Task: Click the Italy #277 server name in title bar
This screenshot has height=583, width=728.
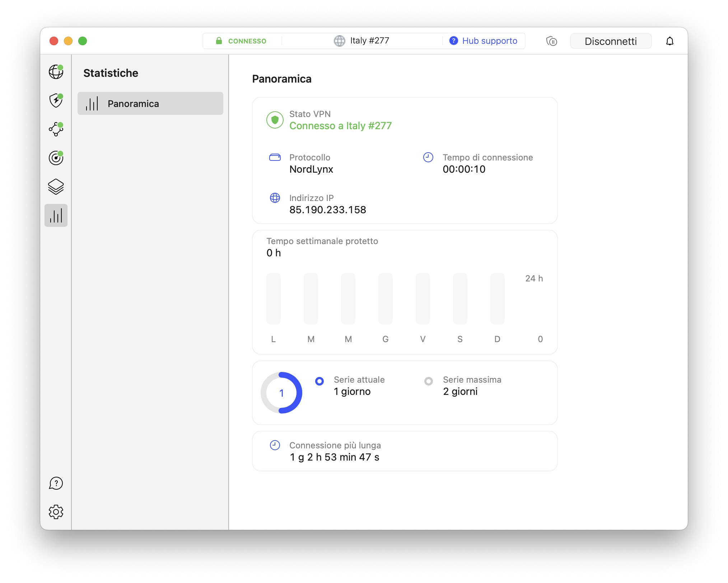Action: coord(370,41)
